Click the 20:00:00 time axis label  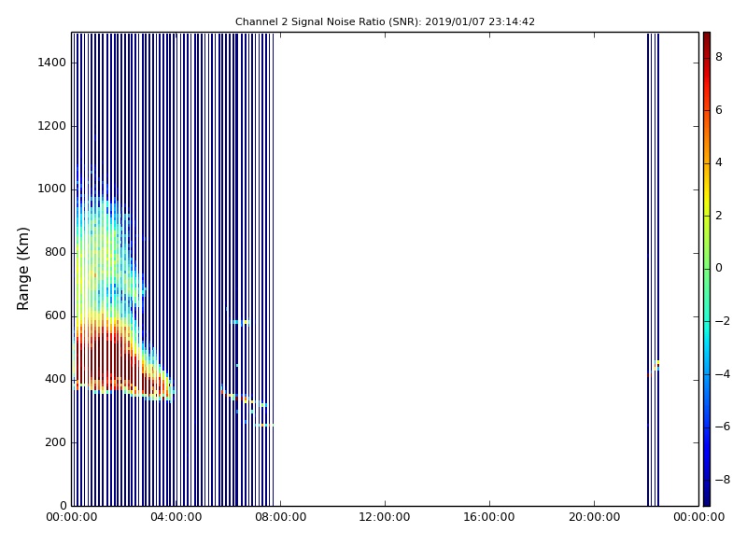pos(594,517)
